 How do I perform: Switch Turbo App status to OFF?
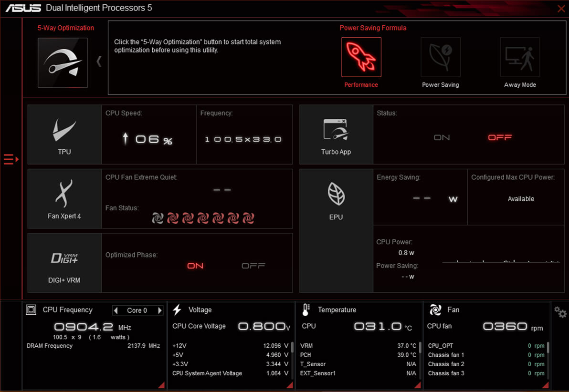click(x=500, y=137)
